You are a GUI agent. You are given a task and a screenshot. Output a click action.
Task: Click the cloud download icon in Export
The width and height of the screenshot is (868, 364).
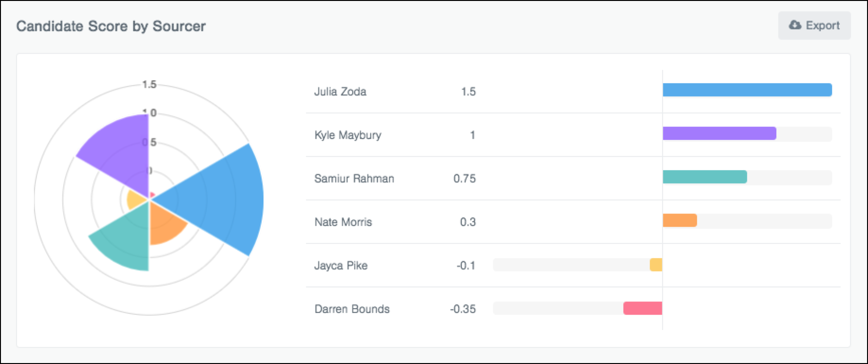795,25
